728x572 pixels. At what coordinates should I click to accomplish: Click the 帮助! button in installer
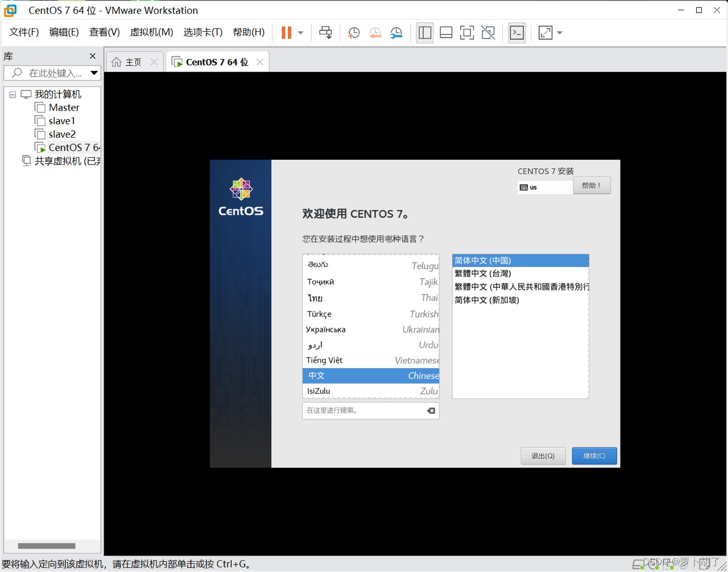pos(591,186)
